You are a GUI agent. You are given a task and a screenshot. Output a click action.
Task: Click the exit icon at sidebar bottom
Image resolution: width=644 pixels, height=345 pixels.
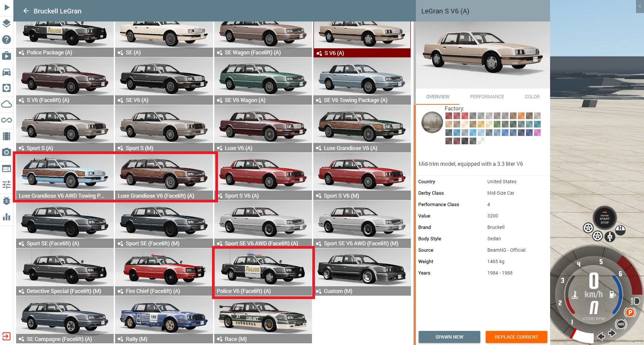pos(7,336)
